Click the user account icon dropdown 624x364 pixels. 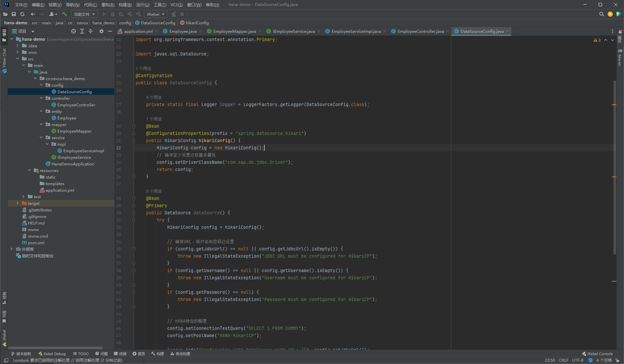[53, 14]
